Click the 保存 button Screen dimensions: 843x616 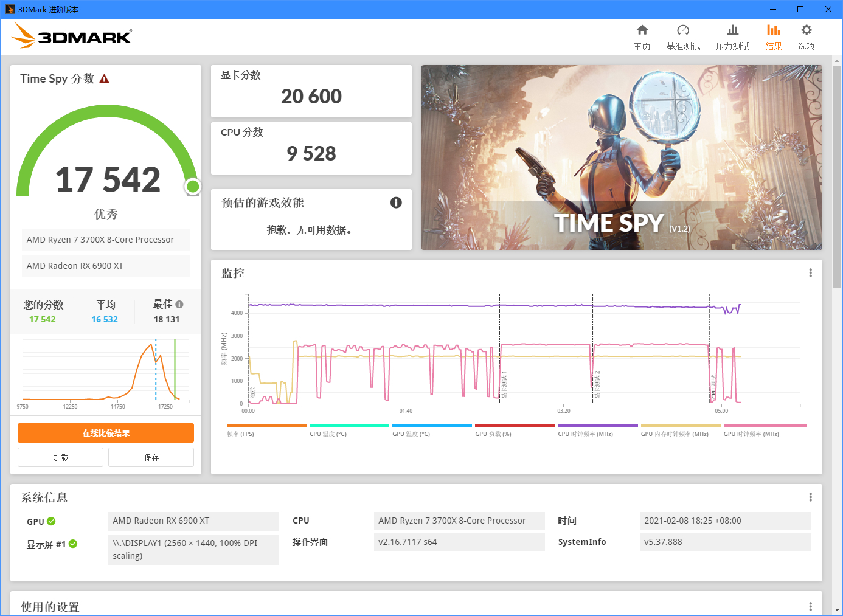coord(151,457)
